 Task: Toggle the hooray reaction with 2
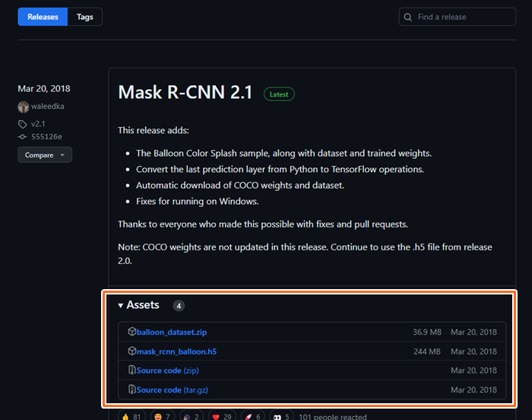click(192, 416)
